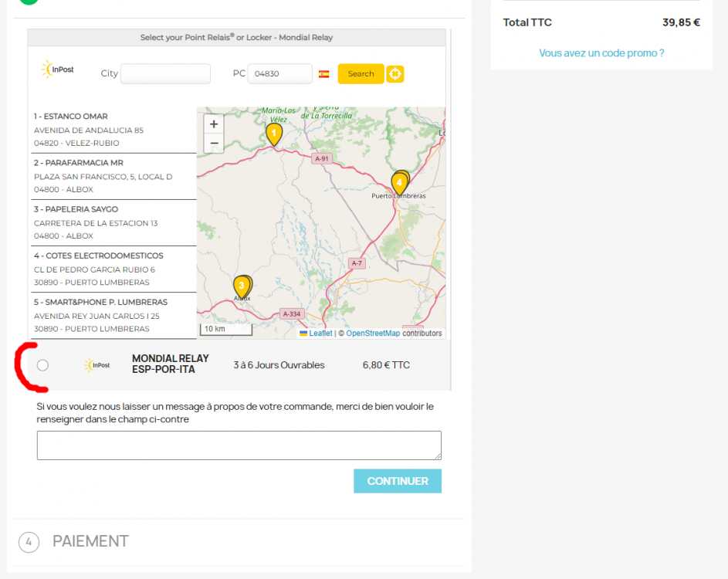The width and height of the screenshot is (728, 579).
Task: Select relay point 1 - ESTANCO OMAR
Action: (x=113, y=130)
